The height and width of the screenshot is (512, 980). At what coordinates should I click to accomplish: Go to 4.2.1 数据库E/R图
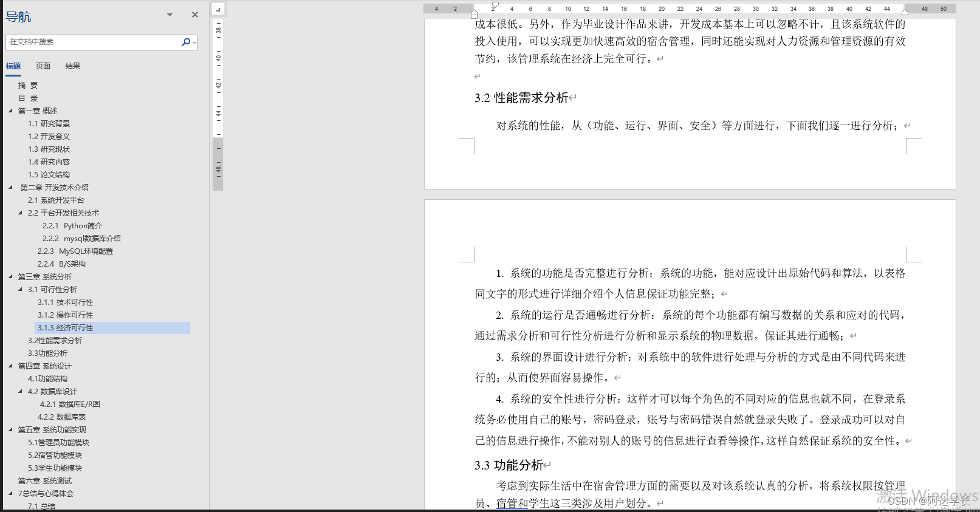[x=70, y=404]
